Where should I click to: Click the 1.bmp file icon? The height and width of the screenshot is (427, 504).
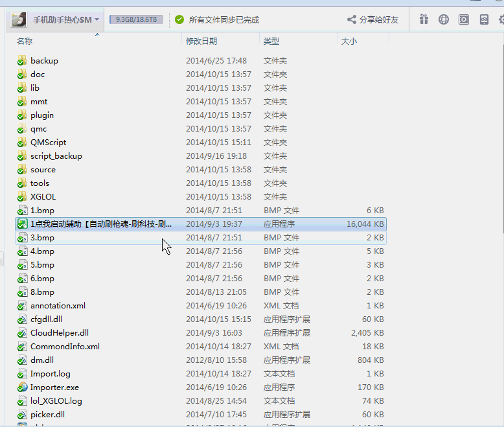22,211
